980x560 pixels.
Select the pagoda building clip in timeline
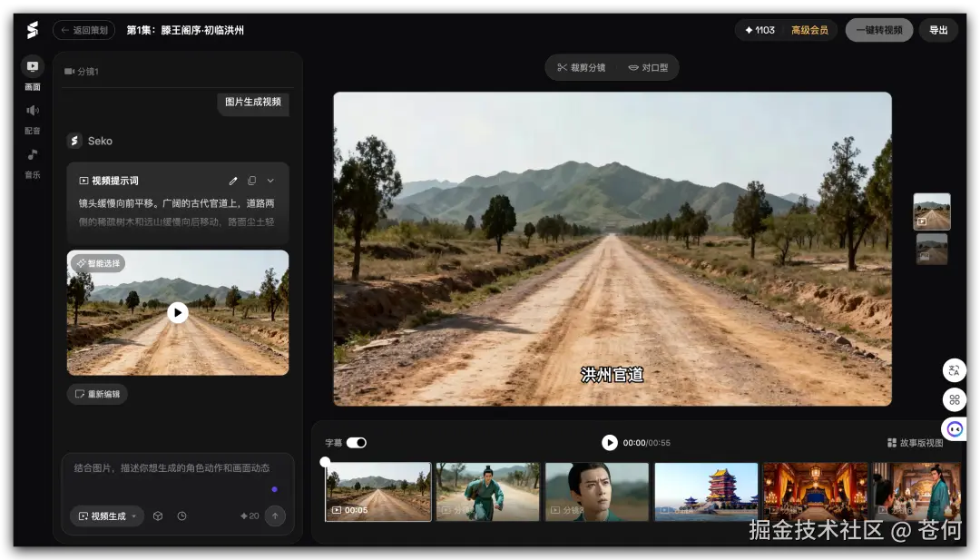pyautogui.click(x=706, y=491)
